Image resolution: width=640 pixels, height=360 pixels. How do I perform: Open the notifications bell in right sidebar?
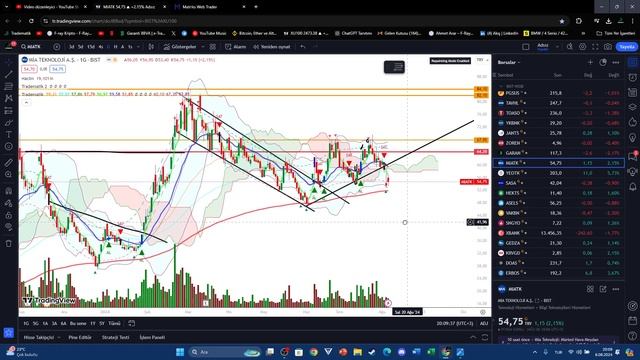[x=633, y=187]
